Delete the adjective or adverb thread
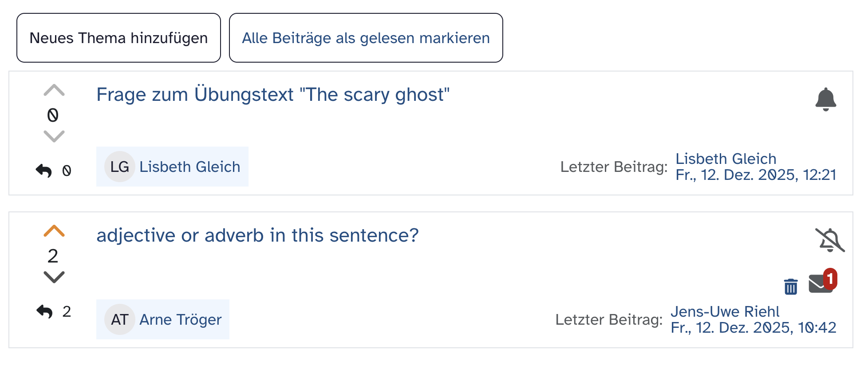Viewport: 868px width, 382px height. coord(790,286)
